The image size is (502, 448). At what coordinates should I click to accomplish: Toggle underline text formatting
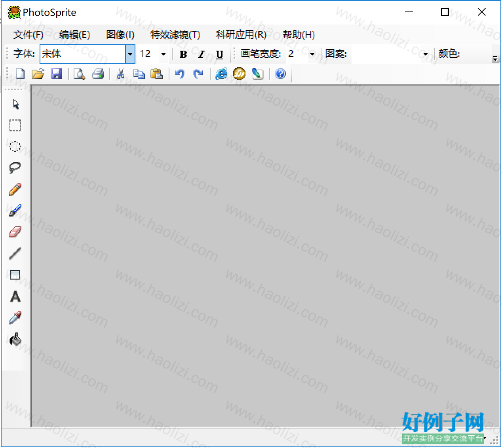pos(220,54)
